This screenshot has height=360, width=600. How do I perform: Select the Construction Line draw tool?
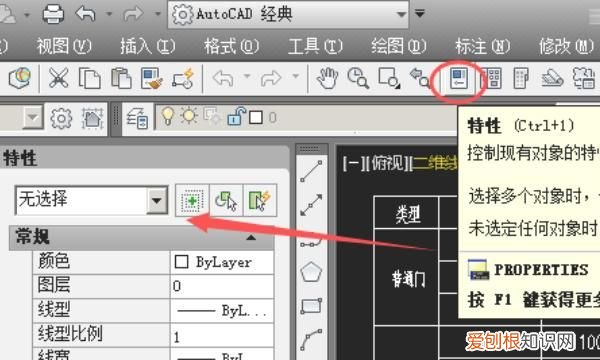[x=311, y=205]
